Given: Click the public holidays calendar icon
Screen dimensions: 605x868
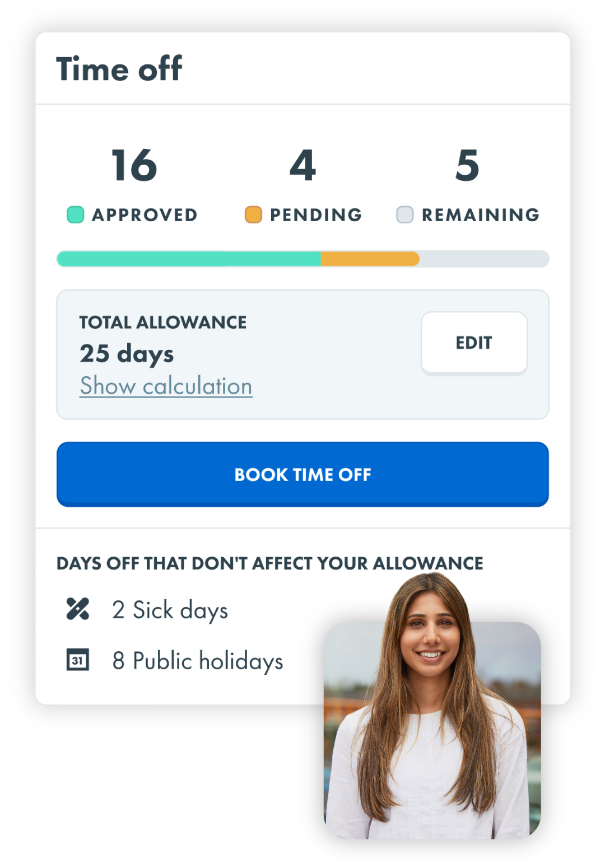Looking at the screenshot, I should point(78,660).
